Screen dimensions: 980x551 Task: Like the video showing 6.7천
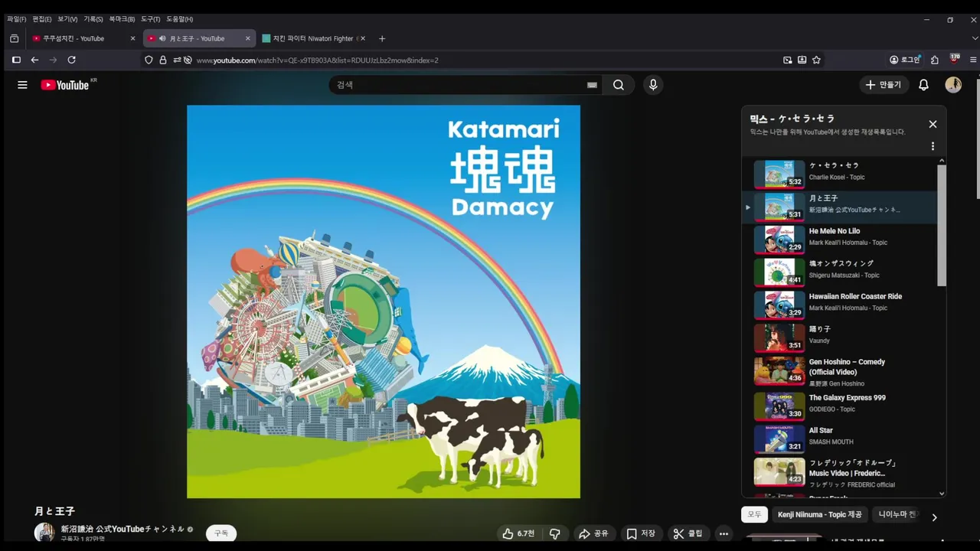(x=518, y=533)
